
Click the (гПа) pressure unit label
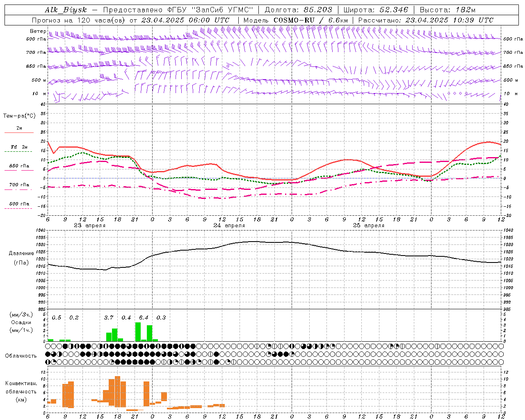tap(21, 263)
